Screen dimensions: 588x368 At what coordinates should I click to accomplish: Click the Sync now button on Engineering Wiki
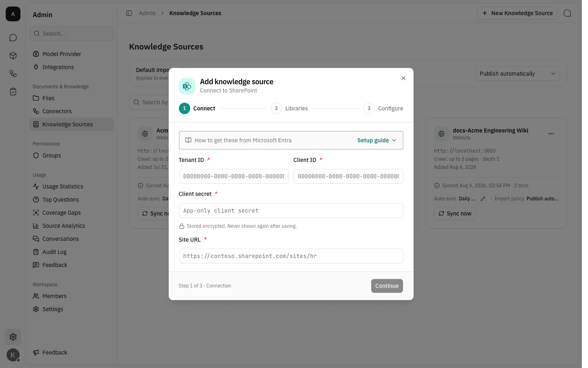[455, 213]
